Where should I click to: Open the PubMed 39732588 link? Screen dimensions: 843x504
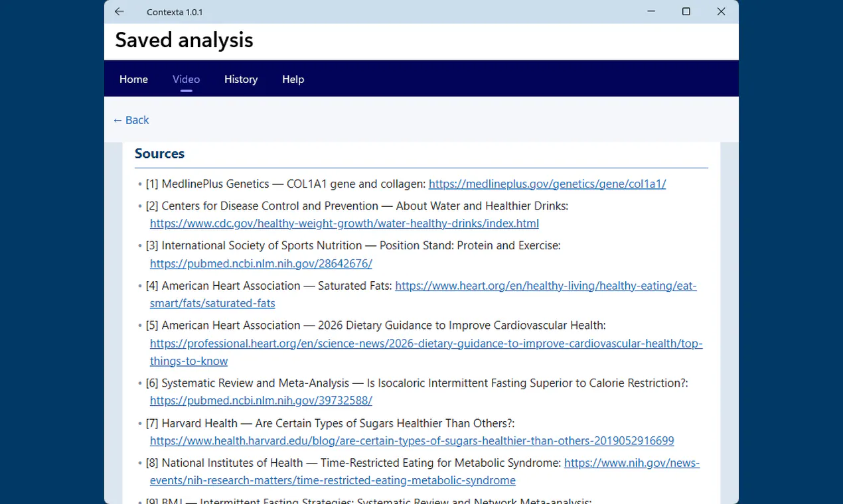tap(261, 401)
